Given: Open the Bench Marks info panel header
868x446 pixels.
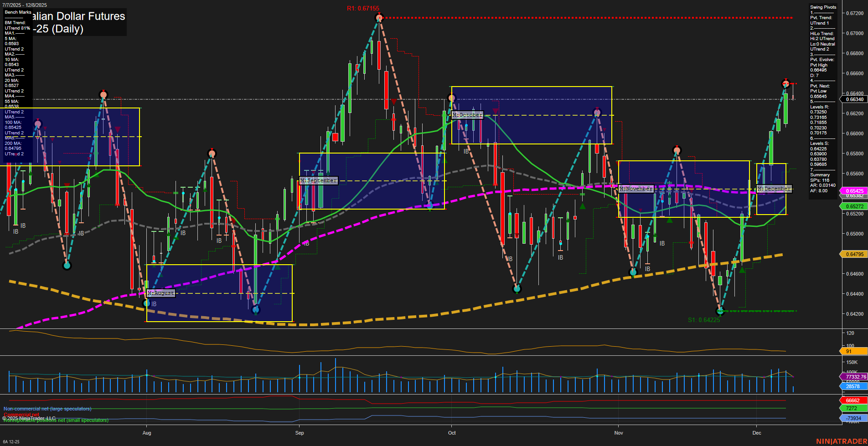Looking at the screenshot, I should (18, 12).
